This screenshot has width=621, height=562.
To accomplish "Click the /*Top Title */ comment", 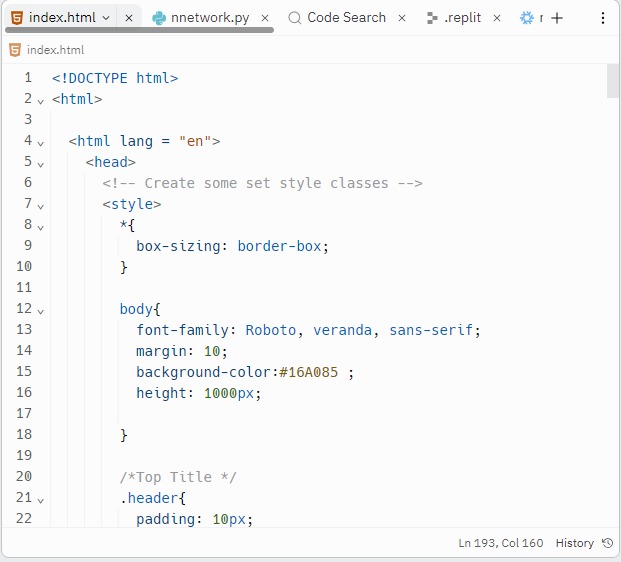I will [x=178, y=477].
